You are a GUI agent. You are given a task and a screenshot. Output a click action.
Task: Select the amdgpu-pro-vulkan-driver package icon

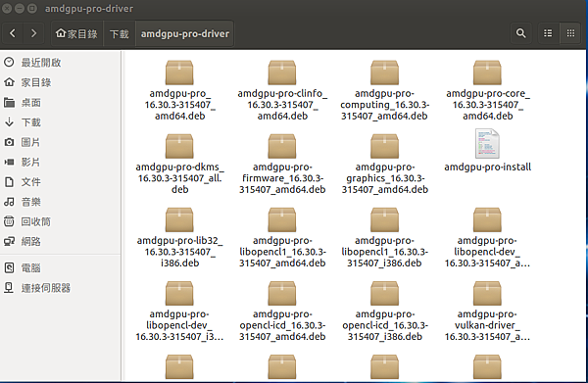[x=487, y=293]
